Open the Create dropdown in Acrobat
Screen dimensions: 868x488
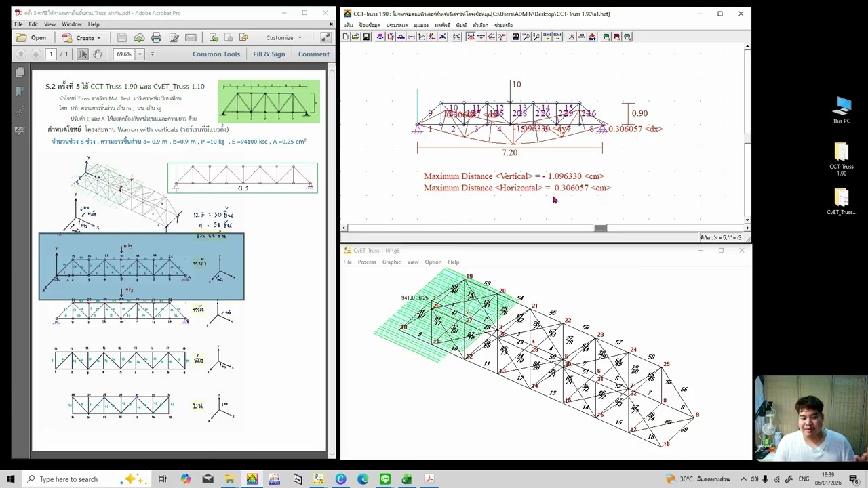click(82, 37)
